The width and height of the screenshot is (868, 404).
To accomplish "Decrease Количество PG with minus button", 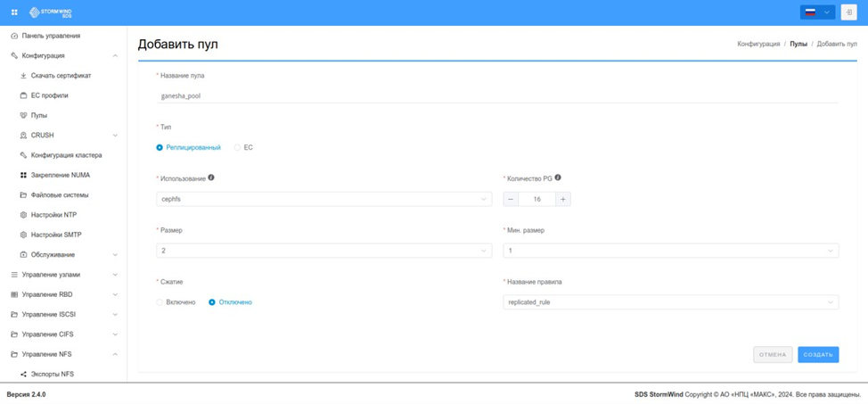I will tap(511, 200).
